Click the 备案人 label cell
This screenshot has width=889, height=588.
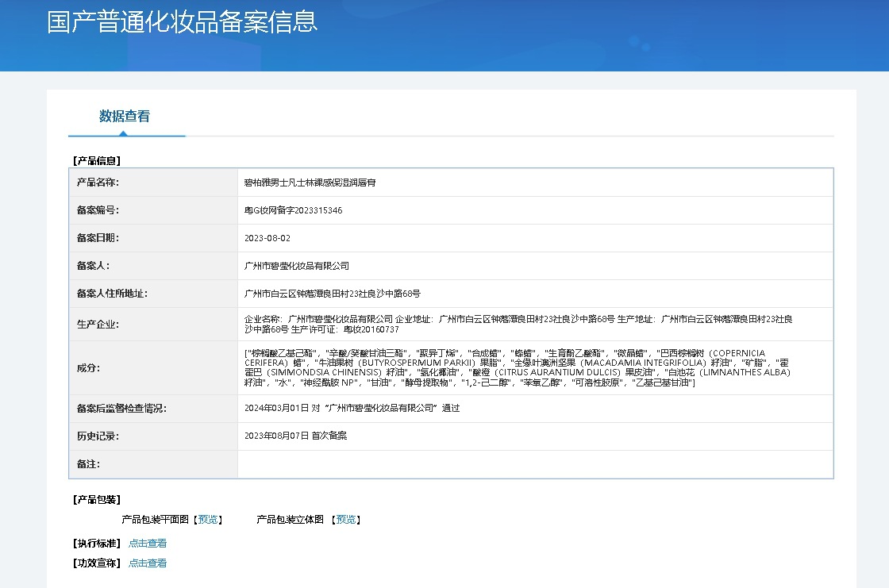(153, 265)
